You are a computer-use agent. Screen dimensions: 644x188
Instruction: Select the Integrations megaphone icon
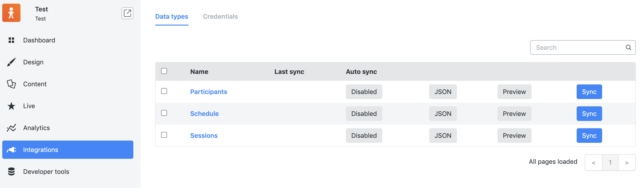[11, 150]
